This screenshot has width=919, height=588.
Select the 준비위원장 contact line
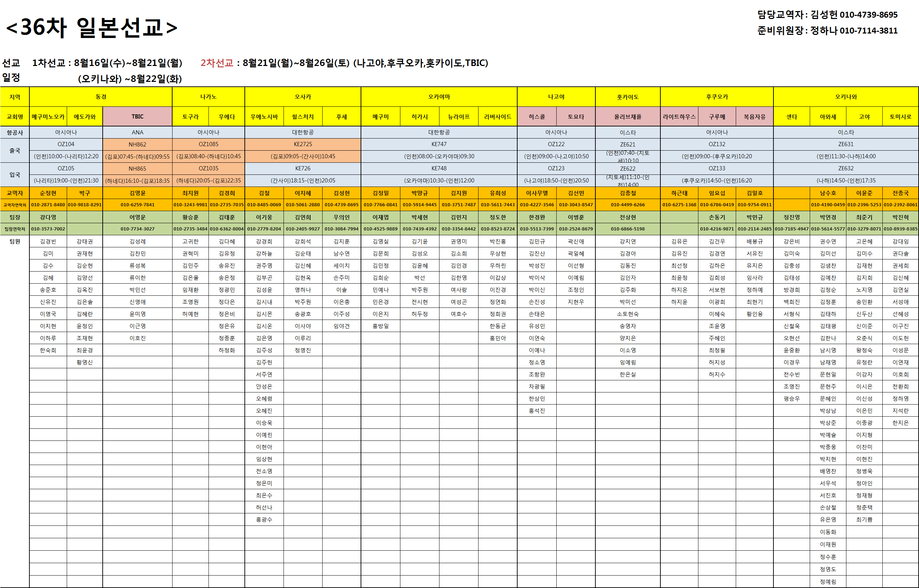pos(827,30)
